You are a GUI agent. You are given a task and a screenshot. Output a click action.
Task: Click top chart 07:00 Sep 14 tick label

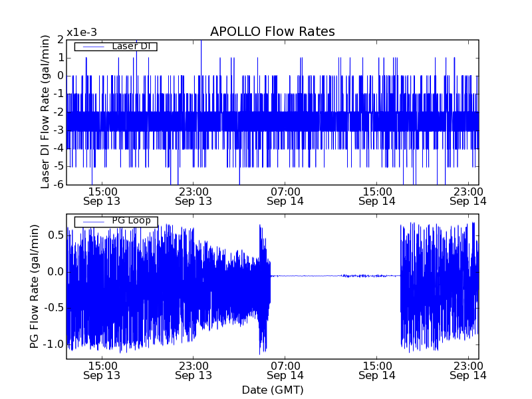285,196
